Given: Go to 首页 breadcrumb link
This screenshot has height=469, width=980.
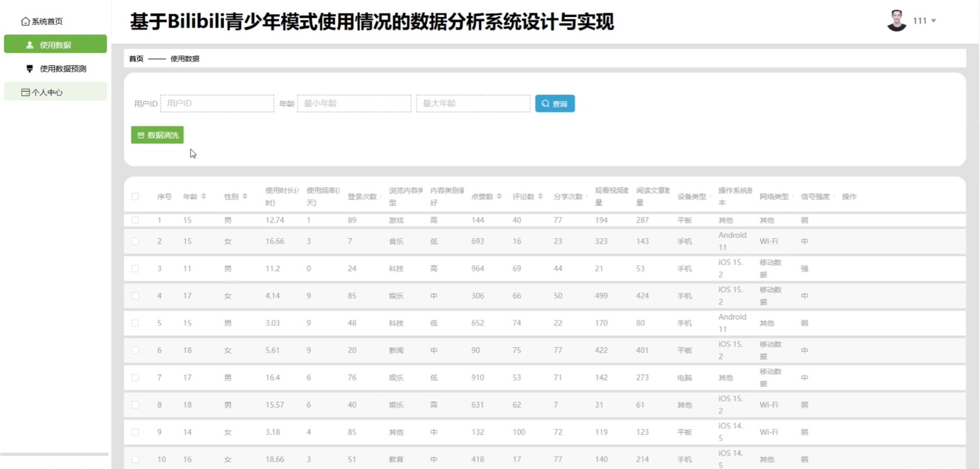Looking at the screenshot, I should click(x=136, y=58).
